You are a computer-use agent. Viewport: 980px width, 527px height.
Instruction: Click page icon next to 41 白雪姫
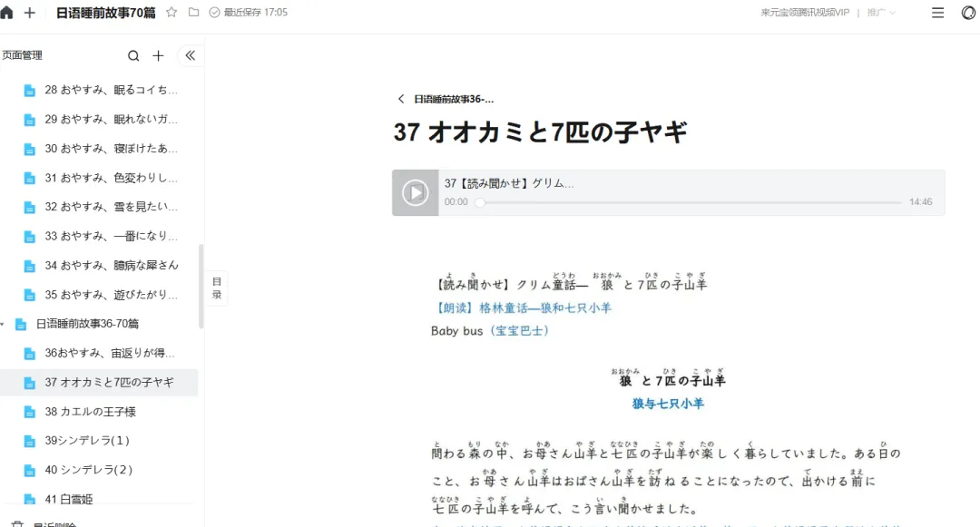[29, 500]
